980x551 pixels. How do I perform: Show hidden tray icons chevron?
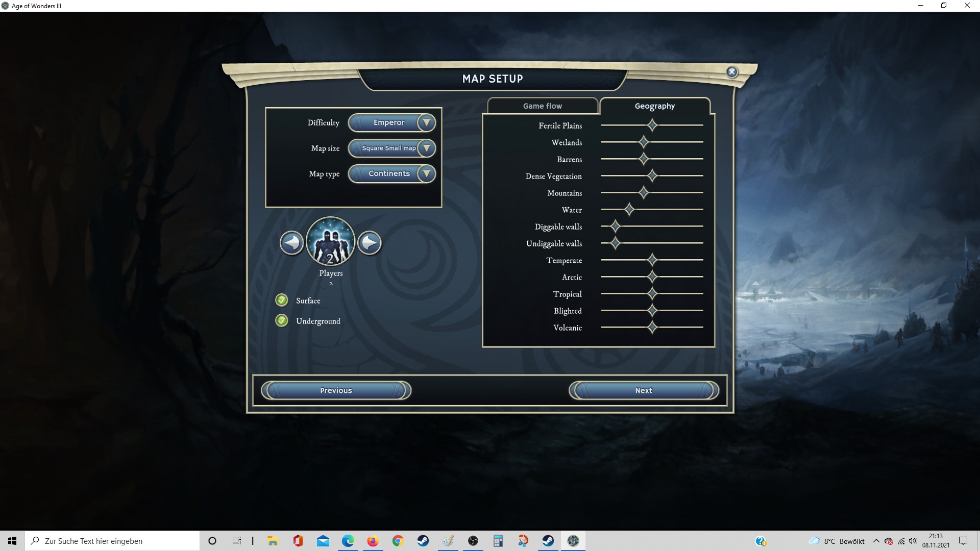pyautogui.click(x=876, y=541)
